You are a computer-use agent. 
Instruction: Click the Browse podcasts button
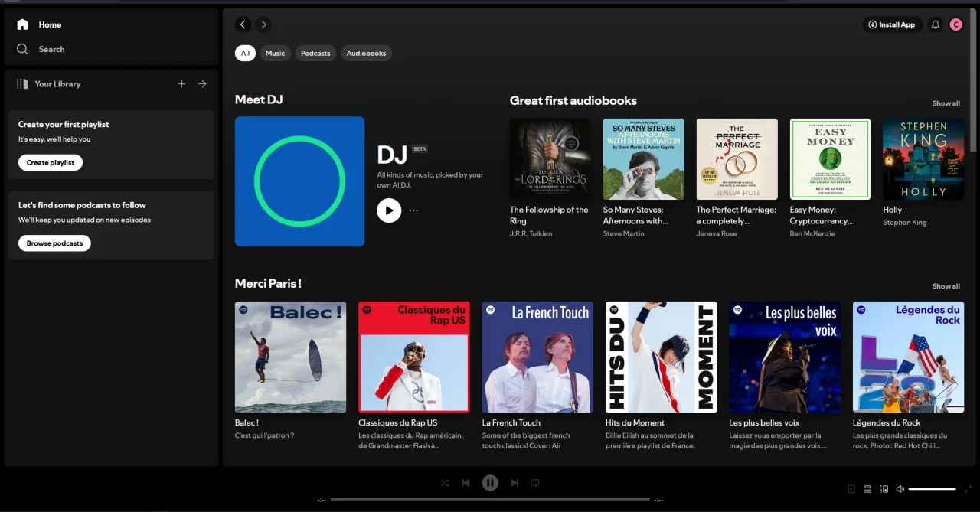(x=54, y=243)
